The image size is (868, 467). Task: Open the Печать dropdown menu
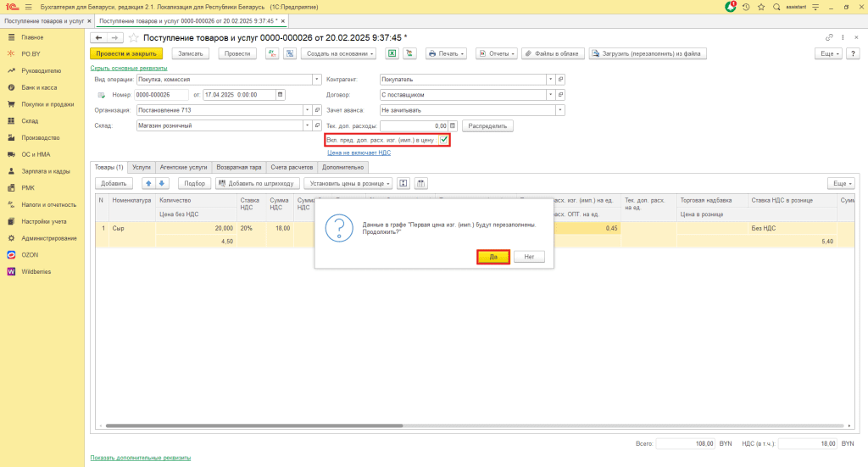tap(446, 53)
